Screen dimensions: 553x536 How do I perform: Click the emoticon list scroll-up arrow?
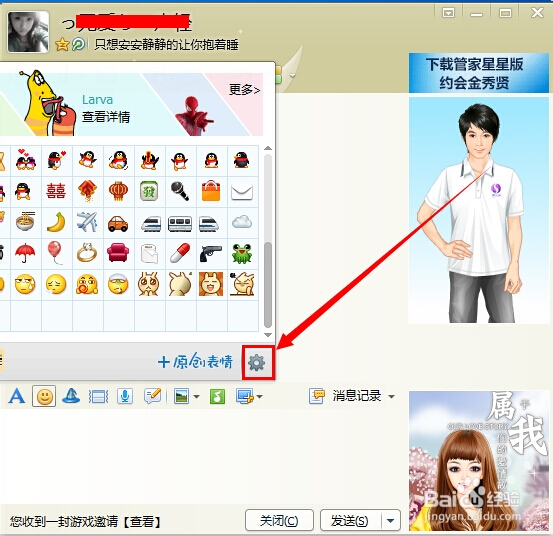(268, 148)
